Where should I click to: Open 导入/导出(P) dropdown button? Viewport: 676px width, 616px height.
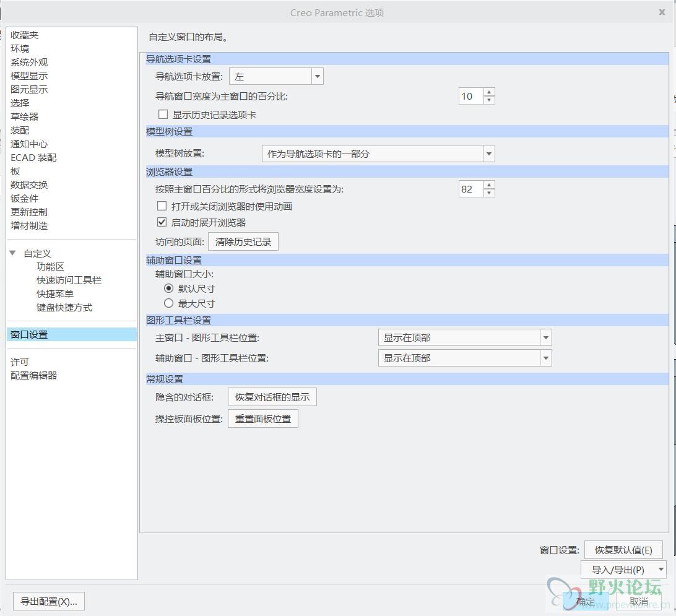coord(623,570)
